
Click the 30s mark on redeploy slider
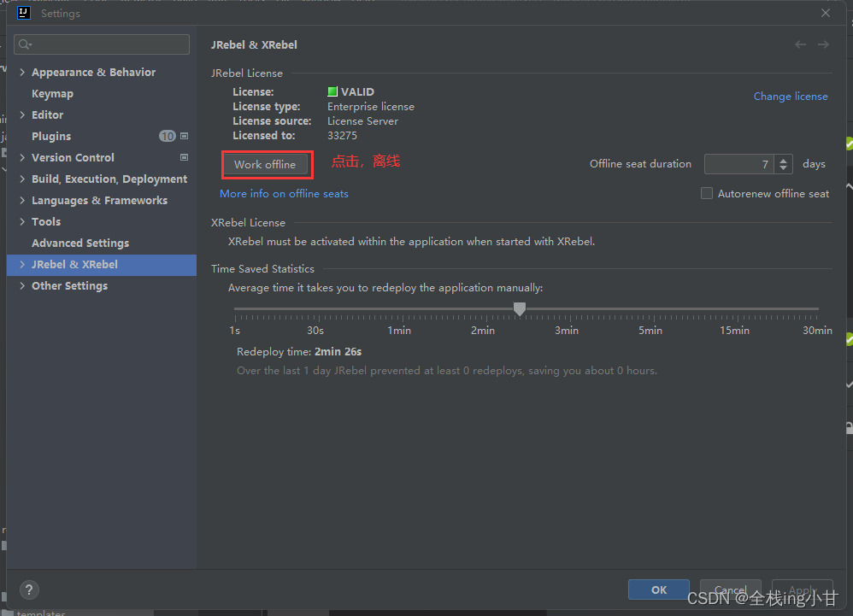point(315,330)
